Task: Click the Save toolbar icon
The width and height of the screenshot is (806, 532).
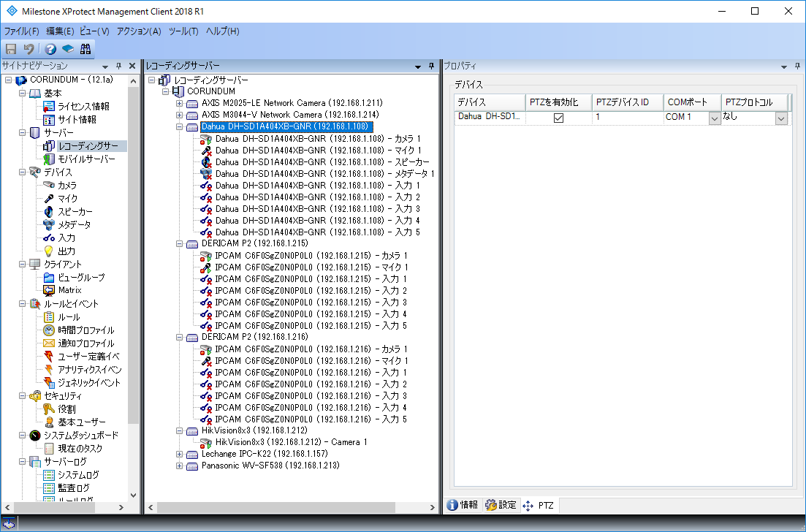Action: (11, 49)
